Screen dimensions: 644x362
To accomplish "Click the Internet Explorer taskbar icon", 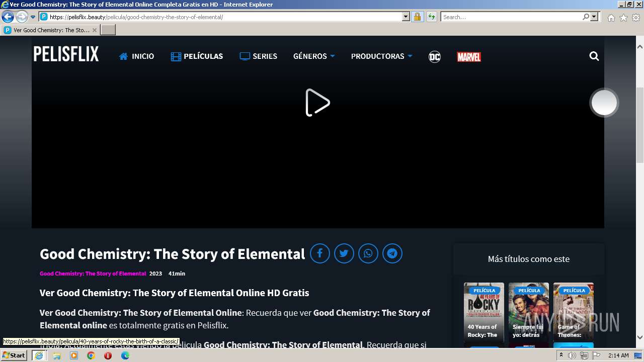I will click(x=39, y=355).
